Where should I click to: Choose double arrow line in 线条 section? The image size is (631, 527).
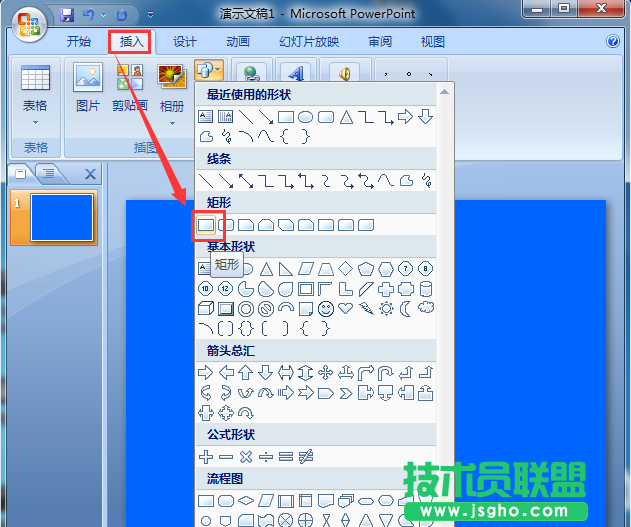point(246,181)
